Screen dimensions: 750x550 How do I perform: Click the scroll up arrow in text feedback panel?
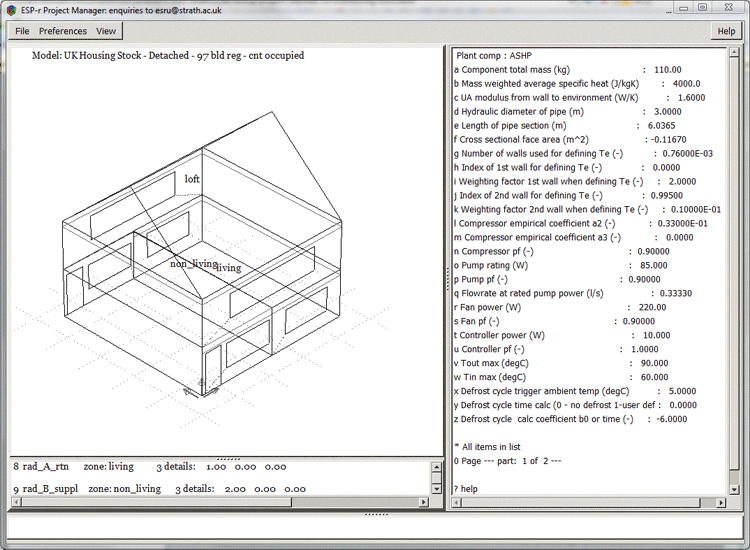pos(436,467)
